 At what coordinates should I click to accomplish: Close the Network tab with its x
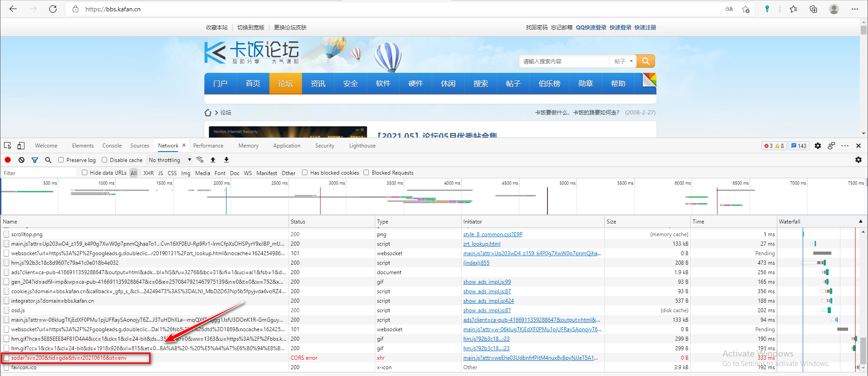(x=184, y=145)
